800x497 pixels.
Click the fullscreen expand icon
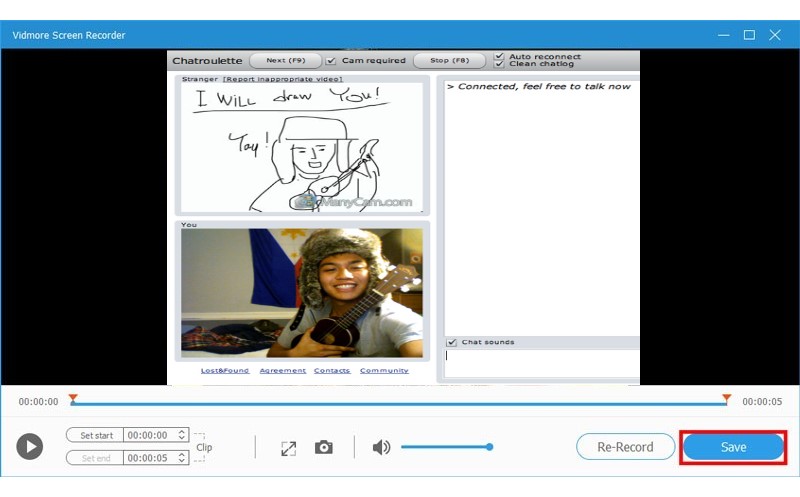(x=289, y=447)
